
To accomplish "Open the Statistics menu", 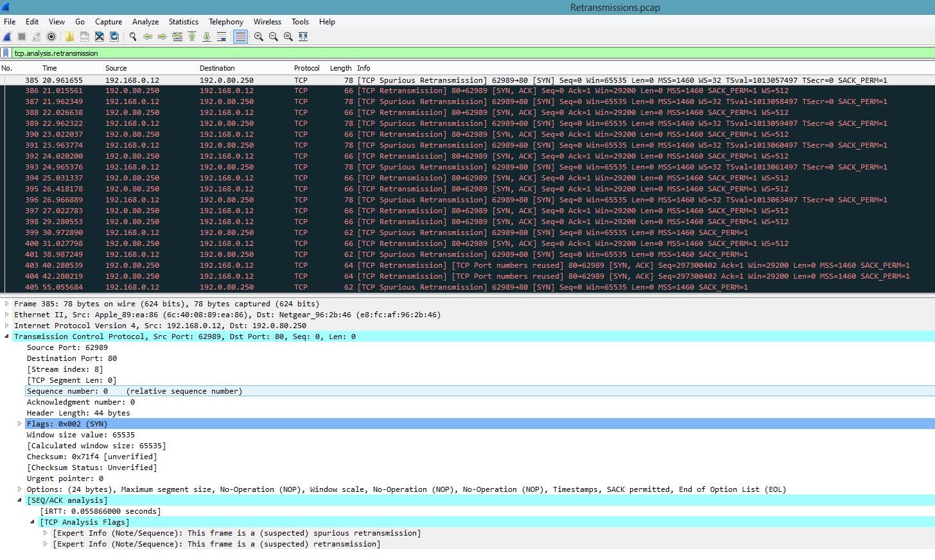I will coord(183,21).
